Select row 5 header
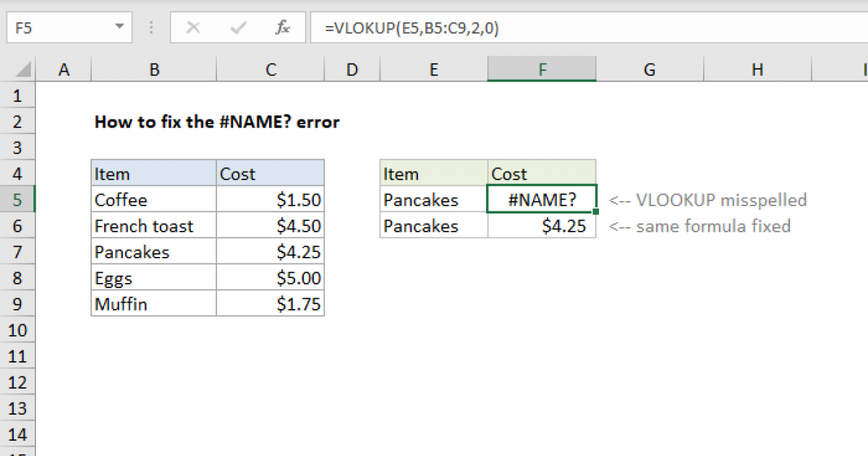 pos(18,200)
